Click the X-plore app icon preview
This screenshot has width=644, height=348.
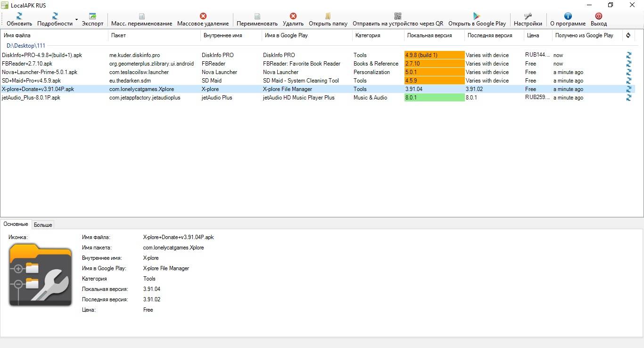41,275
